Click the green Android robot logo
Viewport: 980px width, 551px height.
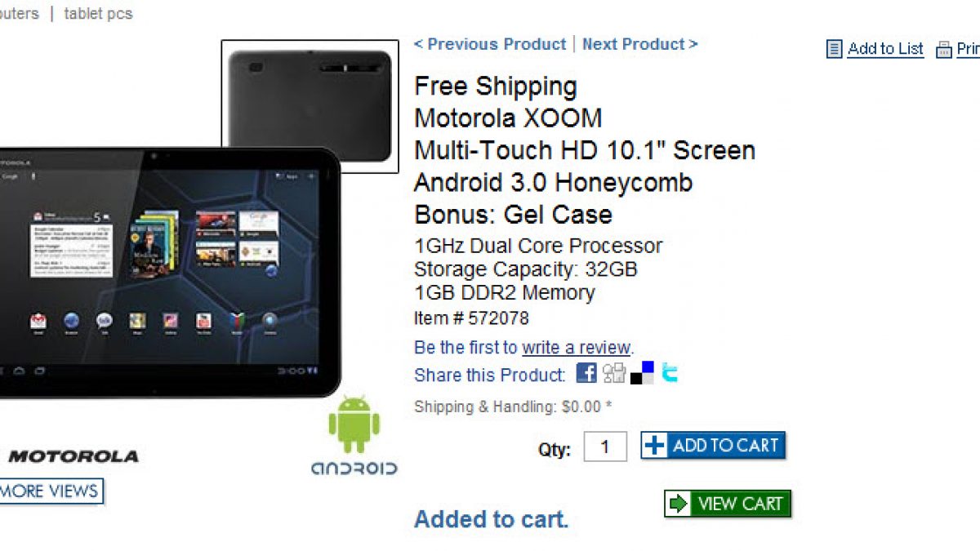click(354, 424)
